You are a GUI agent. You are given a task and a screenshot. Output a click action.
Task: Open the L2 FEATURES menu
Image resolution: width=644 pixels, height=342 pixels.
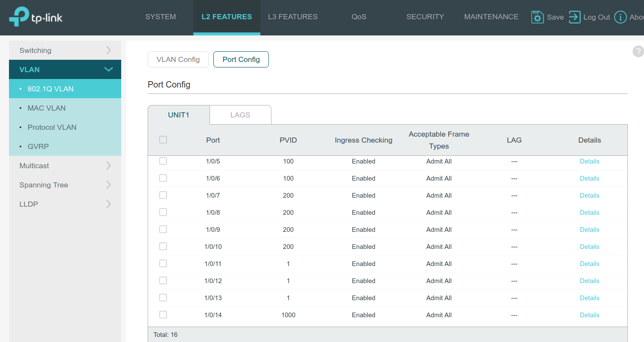tap(227, 17)
